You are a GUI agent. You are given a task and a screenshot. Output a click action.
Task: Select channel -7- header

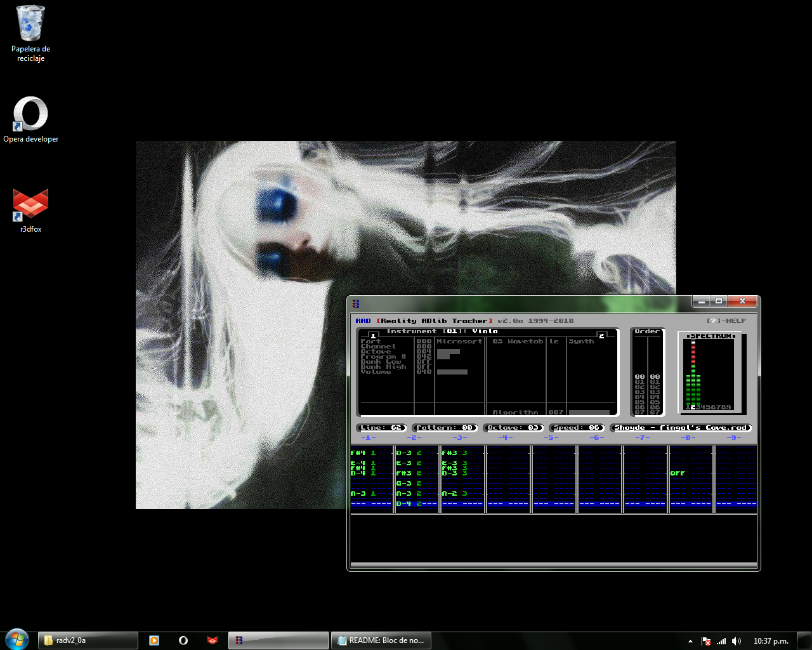point(643,437)
